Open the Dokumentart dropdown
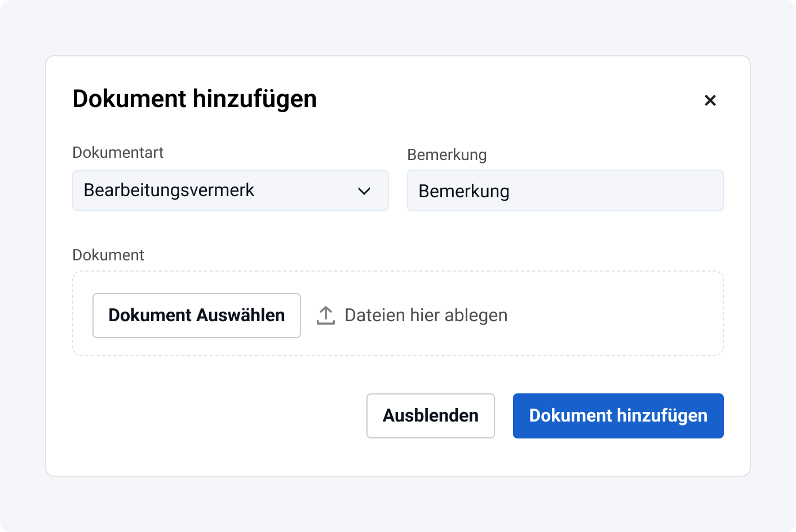Viewport: 796px width, 532px height. 231,190
